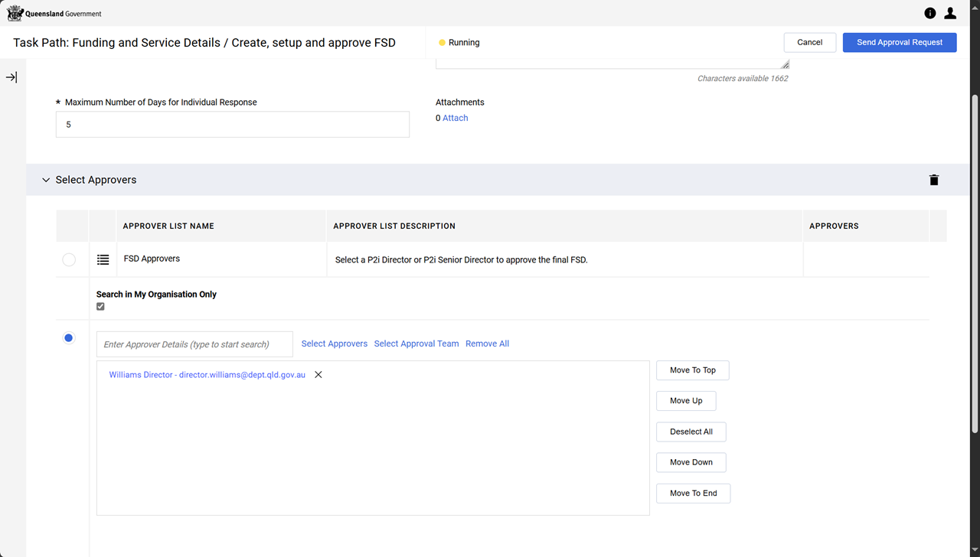
Task: Click the Cancel button
Action: (809, 42)
